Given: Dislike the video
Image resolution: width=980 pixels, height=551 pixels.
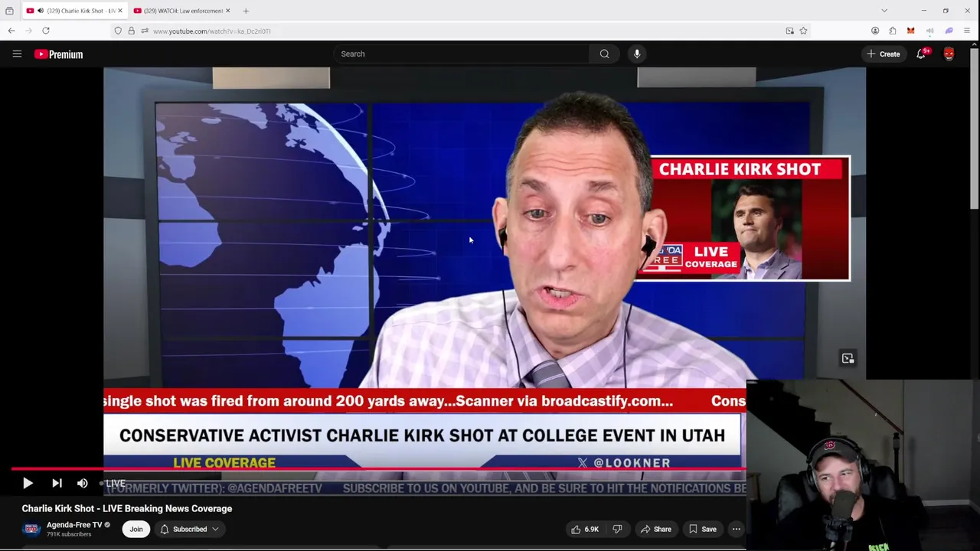Looking at the screenshot, I should 617,529.
